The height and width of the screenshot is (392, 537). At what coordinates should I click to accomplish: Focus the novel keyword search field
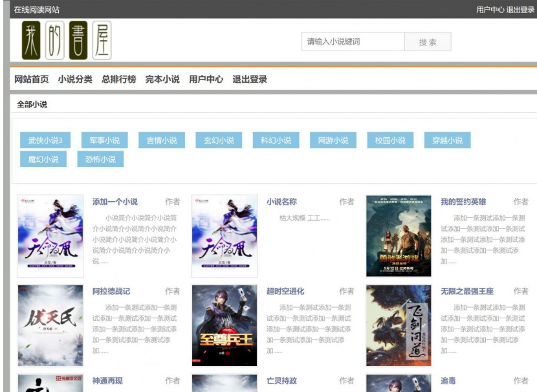click(353, 42)
